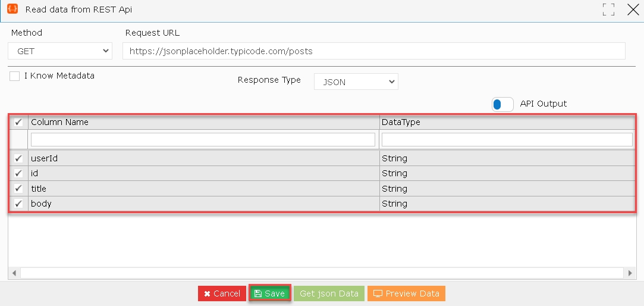Enable the I Know Metadata checkbox

point(14,76)
